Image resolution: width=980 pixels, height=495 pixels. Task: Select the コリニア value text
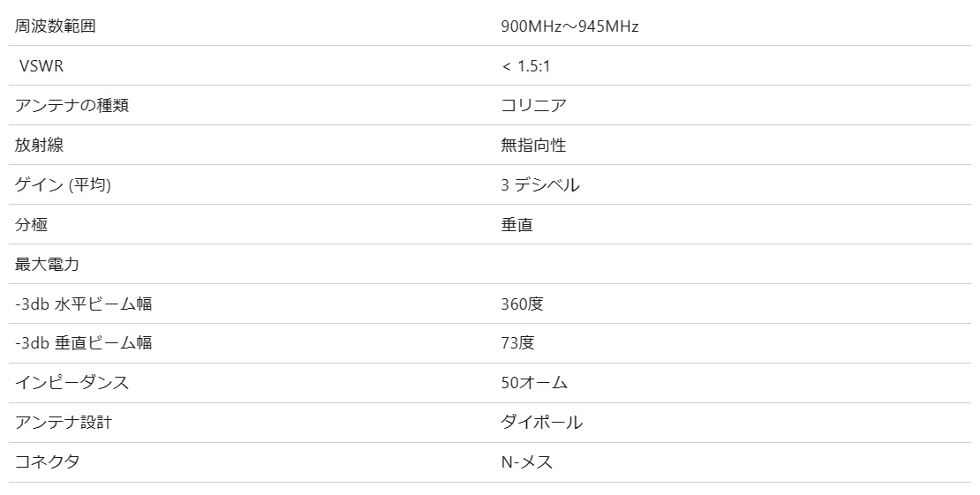point(534,105)
